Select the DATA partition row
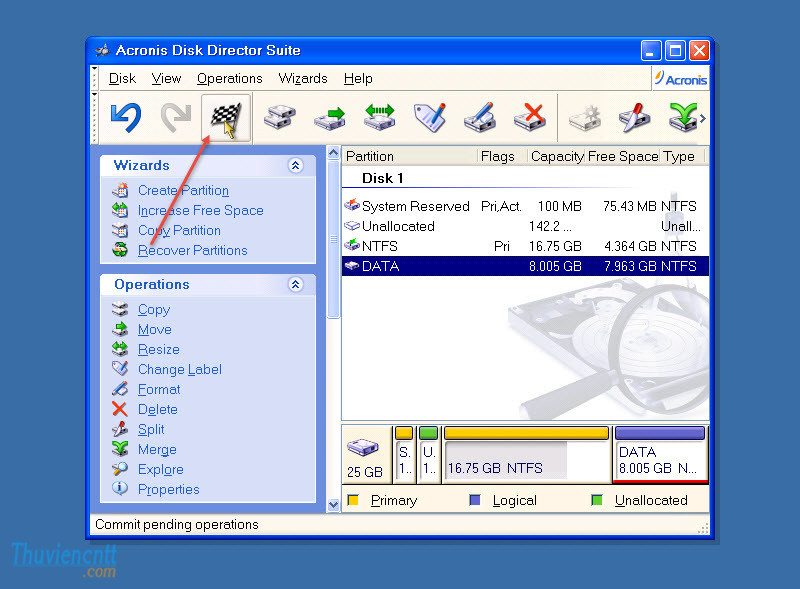Viewport: 800px width, 589px height. coord(525,266)
